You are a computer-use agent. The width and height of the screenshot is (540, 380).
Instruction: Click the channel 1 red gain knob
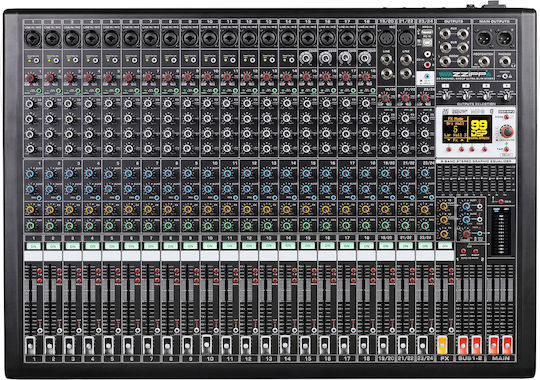30,77
